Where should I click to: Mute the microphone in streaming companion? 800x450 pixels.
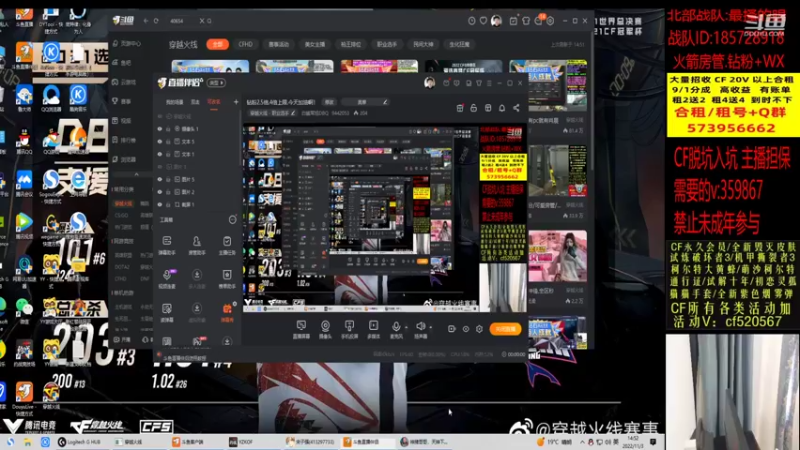coord(396,327)
